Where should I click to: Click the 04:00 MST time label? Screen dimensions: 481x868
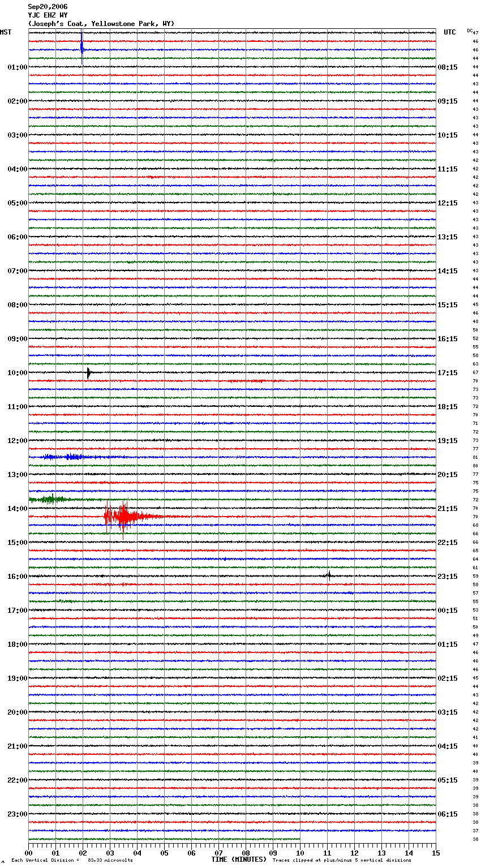[18, 169]
